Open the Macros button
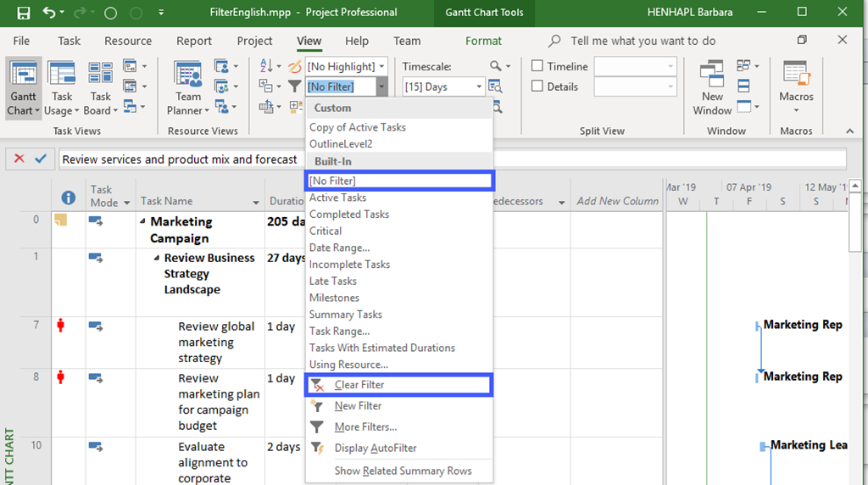Viewport: 868px width, 485px height. (796, 86)
